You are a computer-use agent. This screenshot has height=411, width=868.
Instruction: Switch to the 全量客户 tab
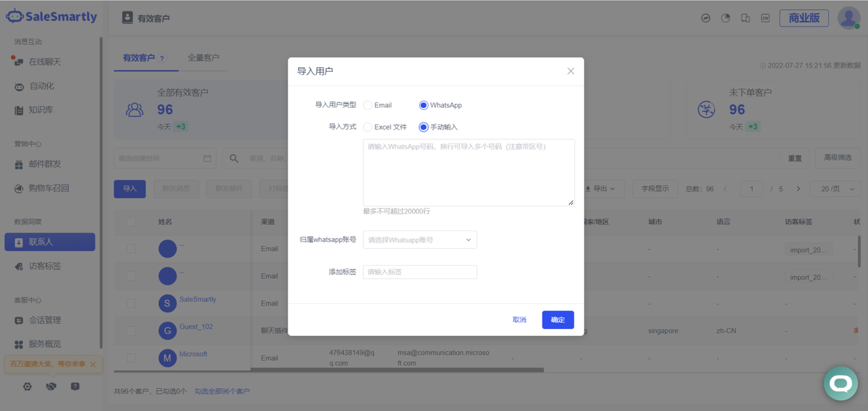203,58
